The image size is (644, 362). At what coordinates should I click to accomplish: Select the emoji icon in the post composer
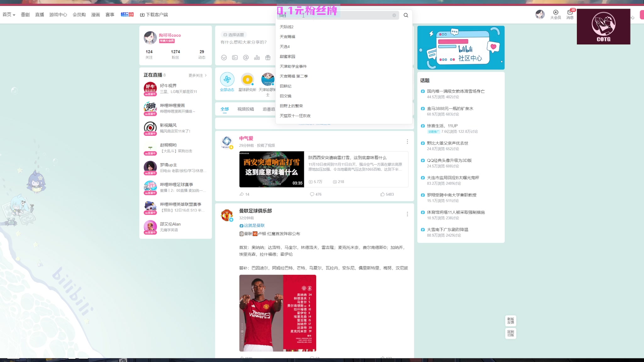pos(224,58)
